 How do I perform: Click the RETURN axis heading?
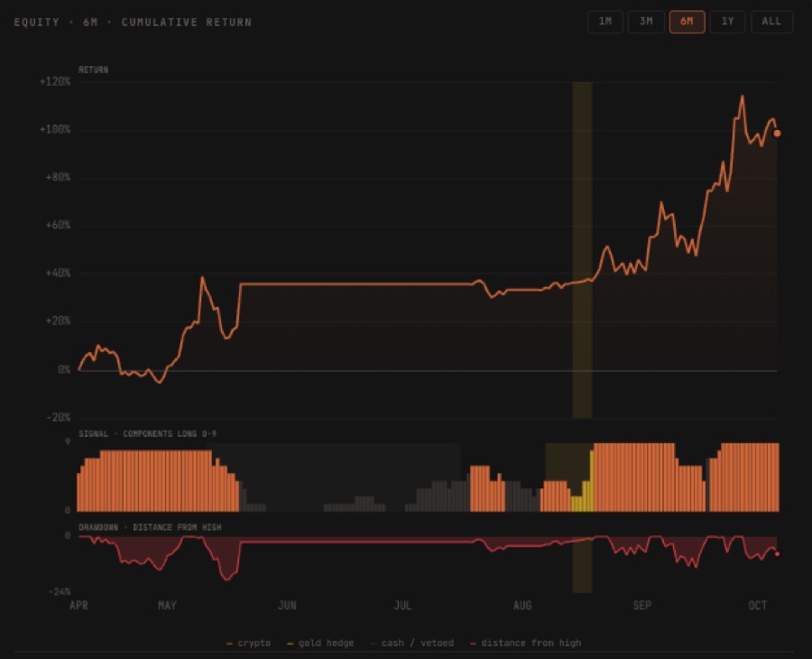[x=93, y=70]
